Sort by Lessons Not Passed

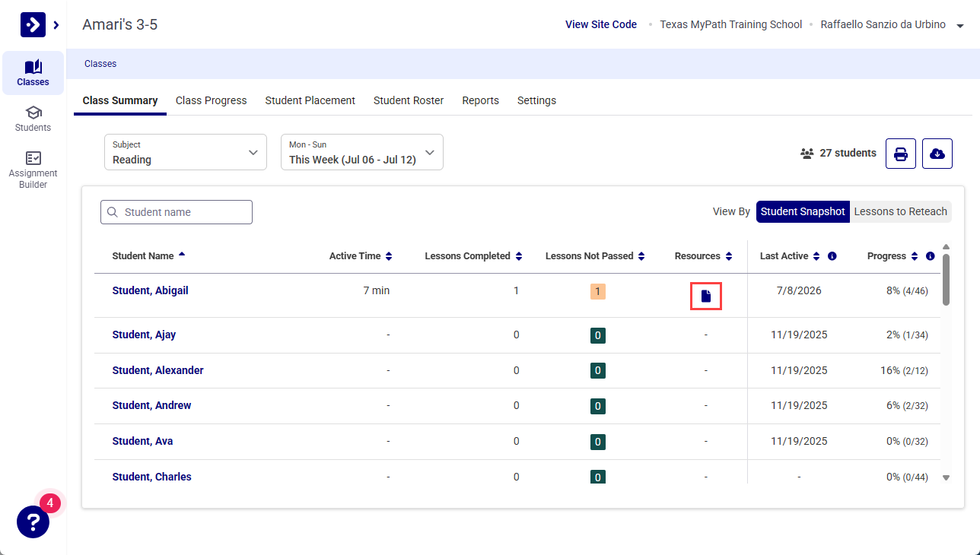(641, 256)
